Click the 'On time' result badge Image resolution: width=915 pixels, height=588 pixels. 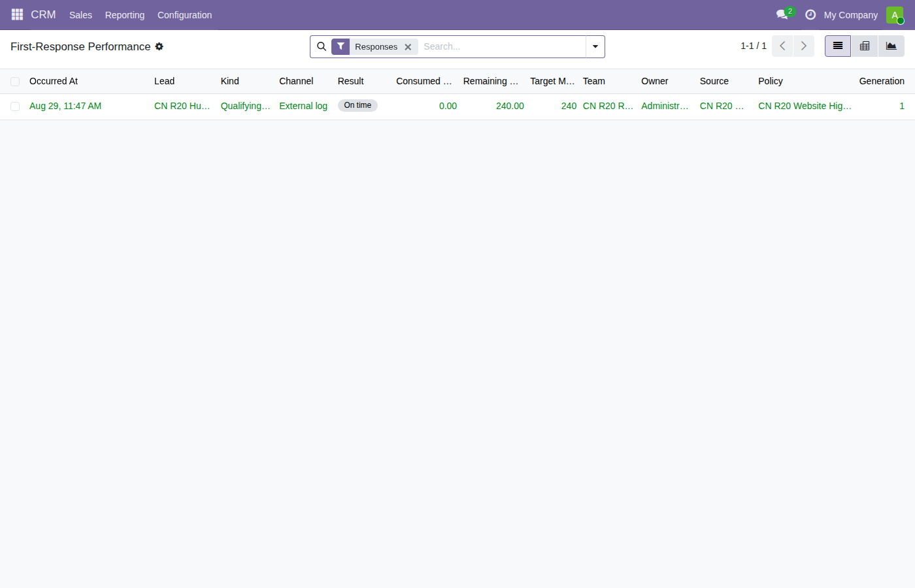[x=358, y=105]
